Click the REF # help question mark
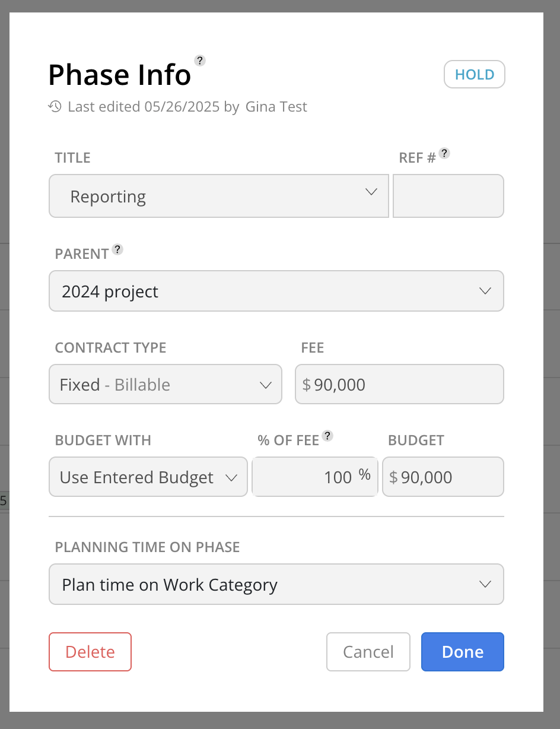Viewport: 560px width, 729px height. [x=444, y=153]
